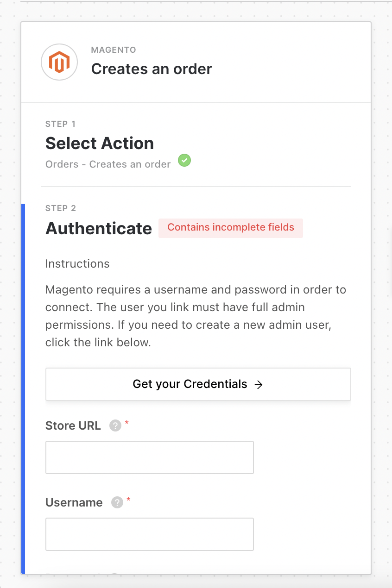Focus the Username input field
Screen dimensions: 392x588
149,534
